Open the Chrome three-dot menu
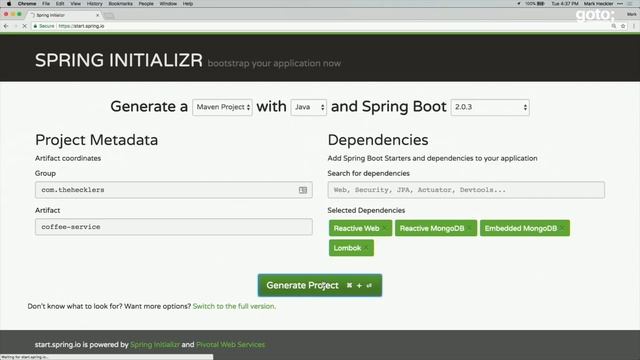The image size is (640, 360). [x=634, y=26]
